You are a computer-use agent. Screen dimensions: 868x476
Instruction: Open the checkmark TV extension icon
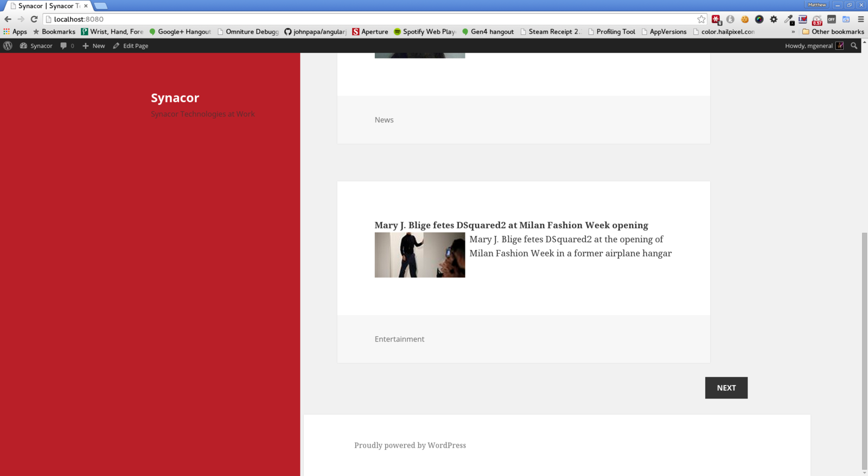tap(802, 19)
